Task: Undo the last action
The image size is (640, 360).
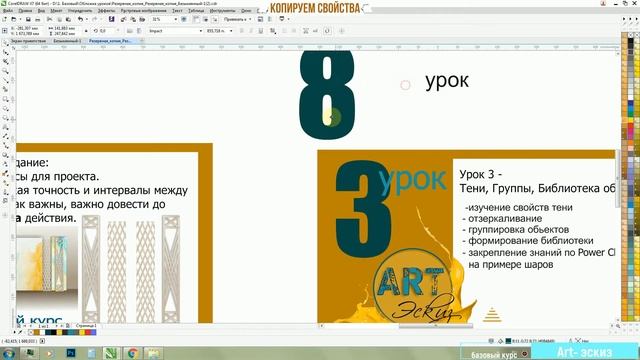Action: click(80, 19)
